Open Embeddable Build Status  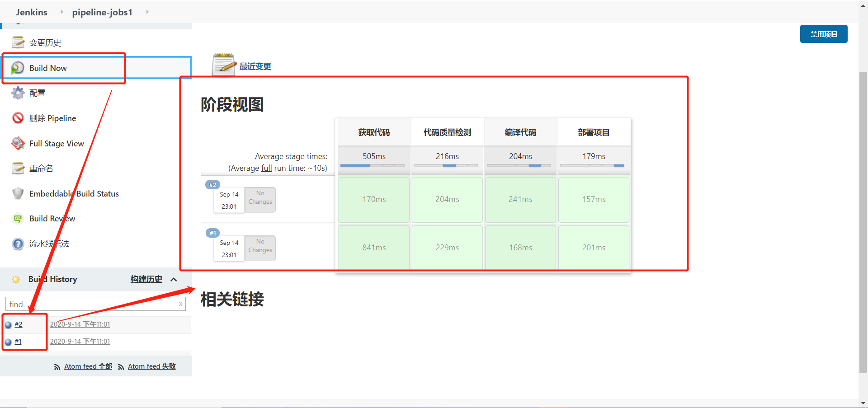pyautogui.click(x=74, y=193)
